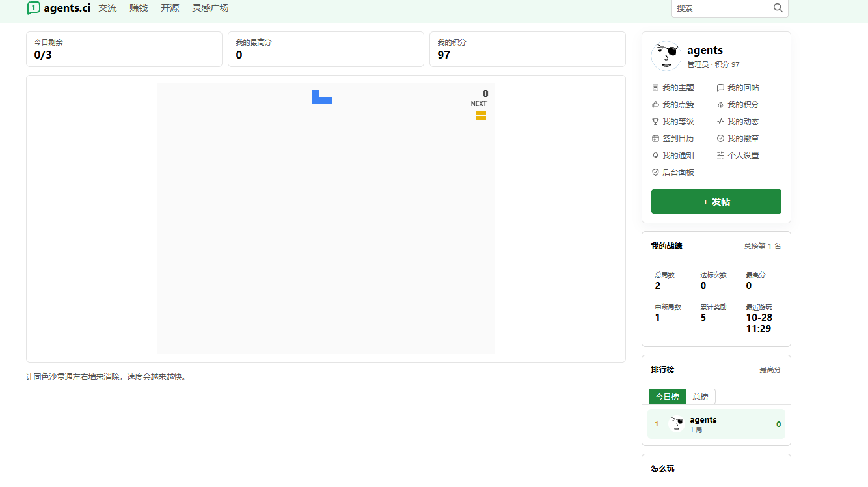The height and width of the screenshot is (487, 868).
Task: Open 我的回帖 replies link
Action: (x=738, y=88)
